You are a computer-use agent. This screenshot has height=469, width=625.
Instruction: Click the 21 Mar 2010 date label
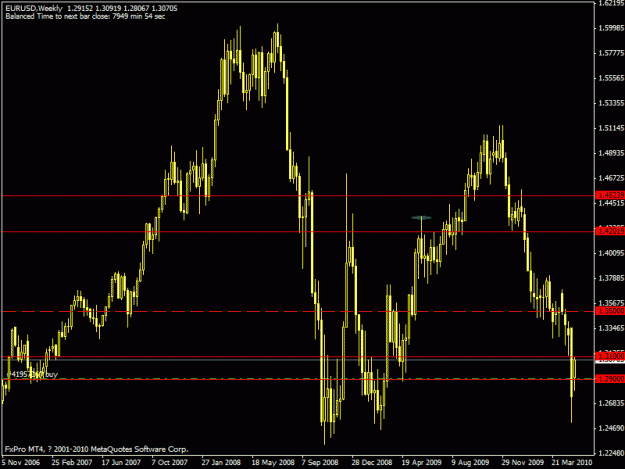coord(572,462)
